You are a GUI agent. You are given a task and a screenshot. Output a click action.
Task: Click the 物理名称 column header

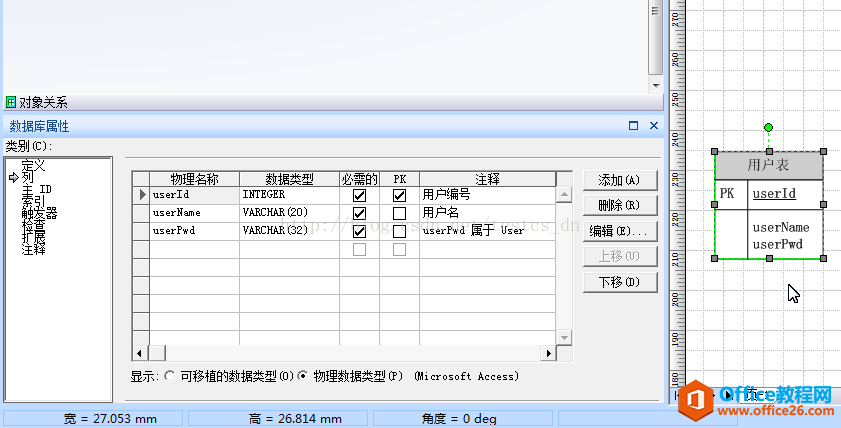195,179
